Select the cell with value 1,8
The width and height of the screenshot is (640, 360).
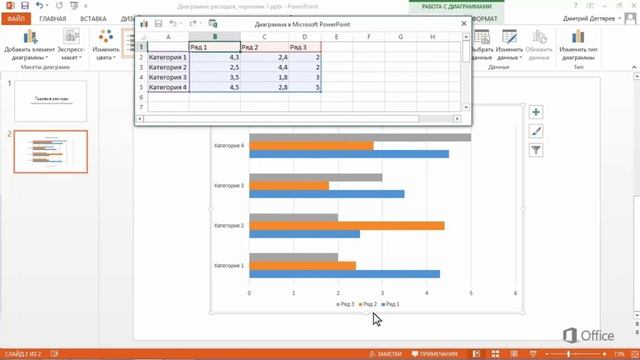(x=264, y=77)
